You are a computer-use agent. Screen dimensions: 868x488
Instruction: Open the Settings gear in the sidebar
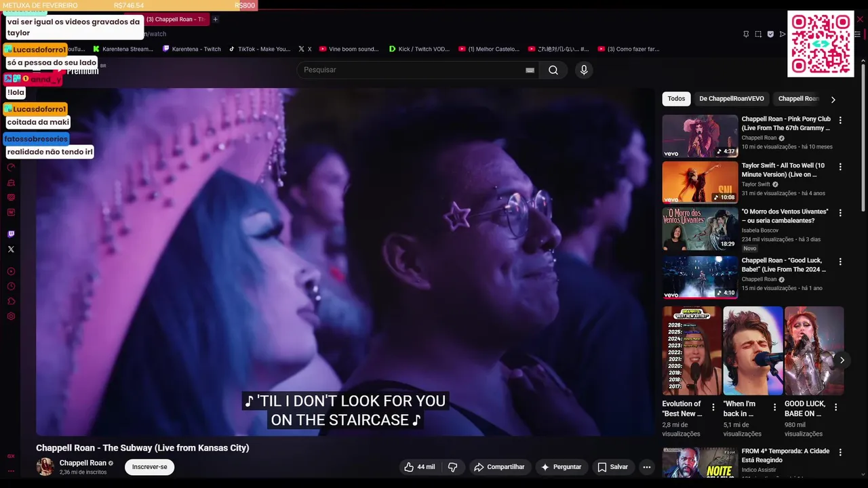tap(11, 316)
